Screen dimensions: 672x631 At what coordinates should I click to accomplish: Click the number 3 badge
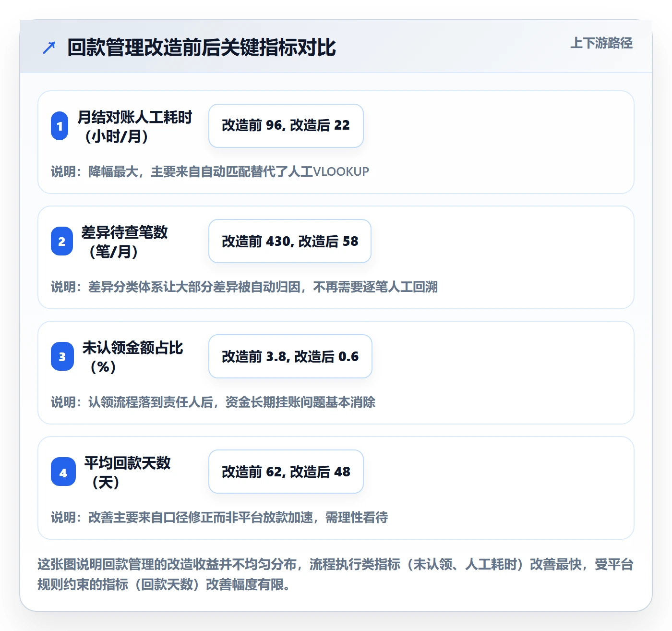pyautogui.click(x=62, y=356)
